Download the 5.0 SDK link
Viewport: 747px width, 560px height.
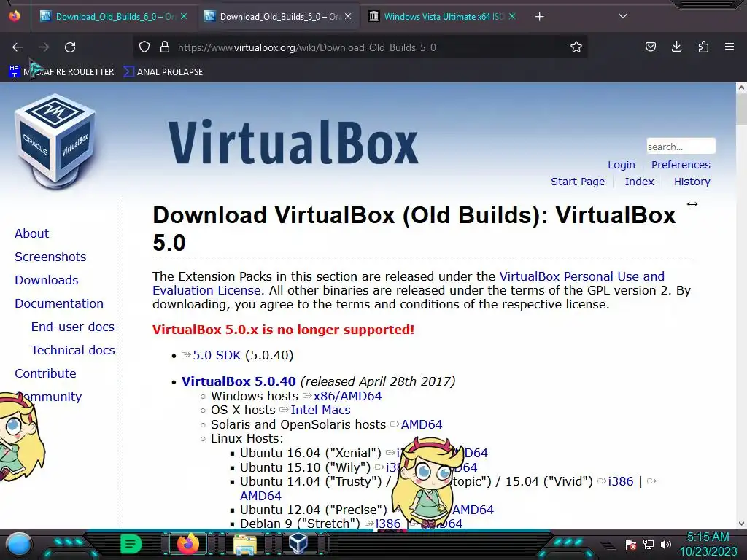pyautogui.click(x=217, y=356)
